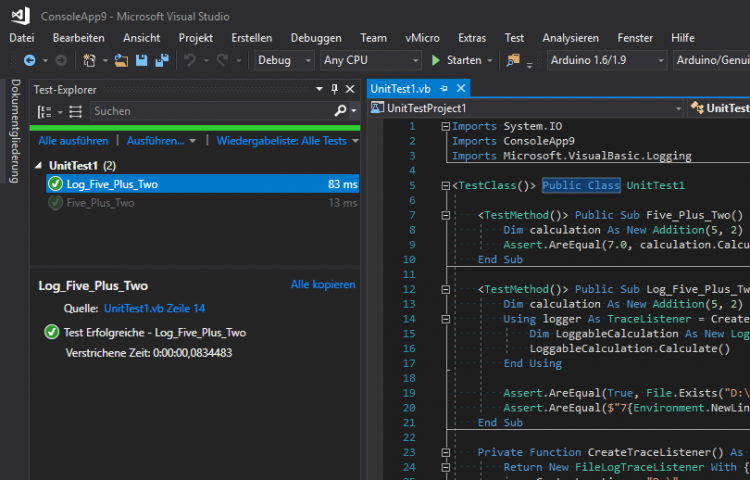This screenshot has height=480, width=750.
Task: Open the Test menu
Action: coord(514,38)
